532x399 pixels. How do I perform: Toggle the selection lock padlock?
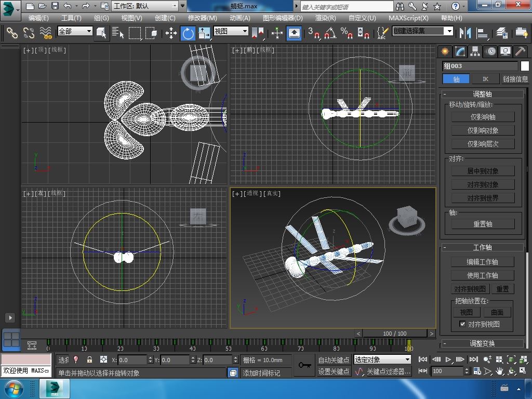tap(89, 360)
